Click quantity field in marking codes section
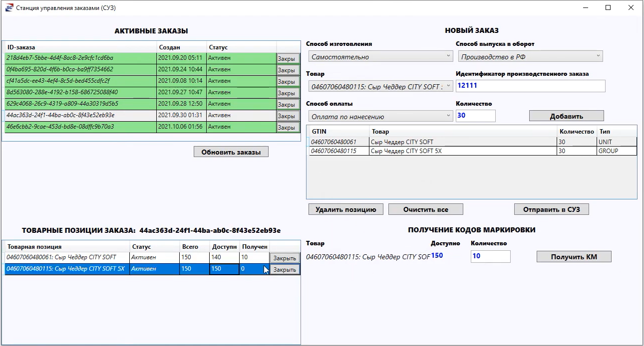Screen dimensions: 644x346 coord(490,256)
